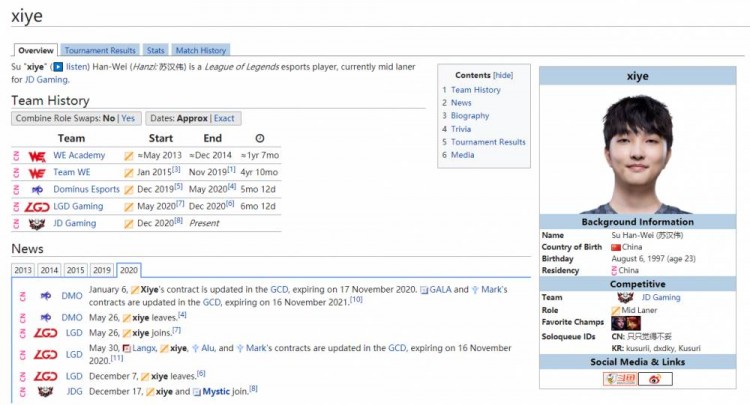The width and height of the screenshot is (750, 405).
Task: Click the WE Academy team logo
Action: click(37, 156)
